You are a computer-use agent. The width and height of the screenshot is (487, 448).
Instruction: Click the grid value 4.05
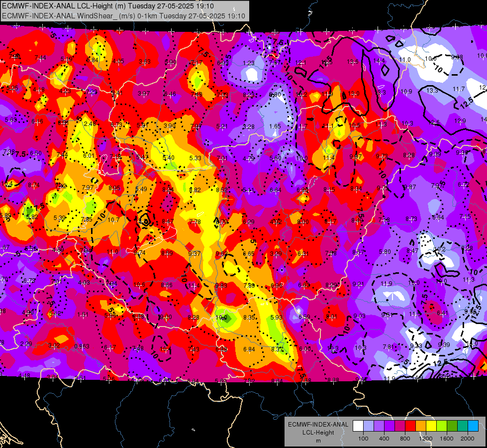click(118, 61)
